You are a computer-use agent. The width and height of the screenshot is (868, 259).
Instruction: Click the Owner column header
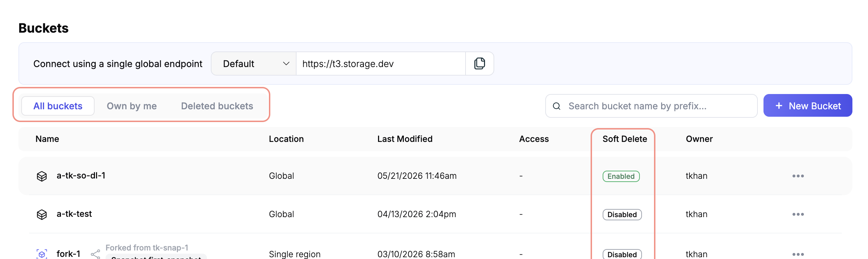(699, 139)
